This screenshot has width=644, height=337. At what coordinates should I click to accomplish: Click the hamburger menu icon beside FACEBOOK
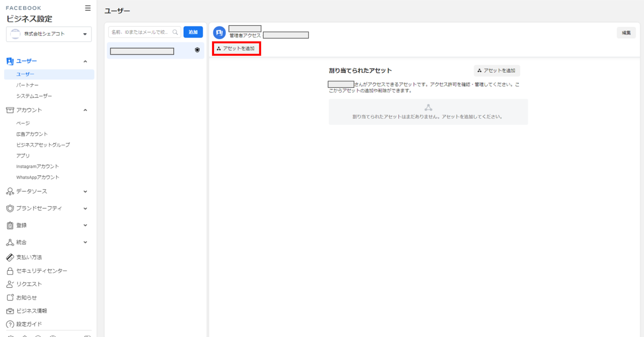point(88,8)
